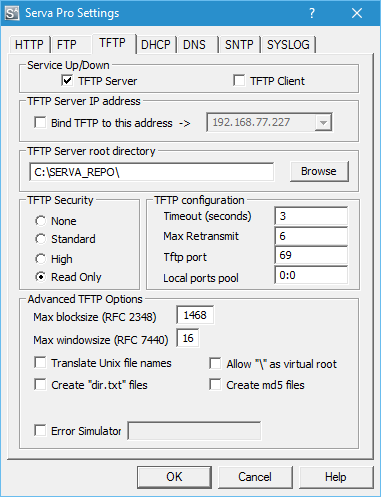
Task: Select the TFTP tab
Action: point(113,43)
